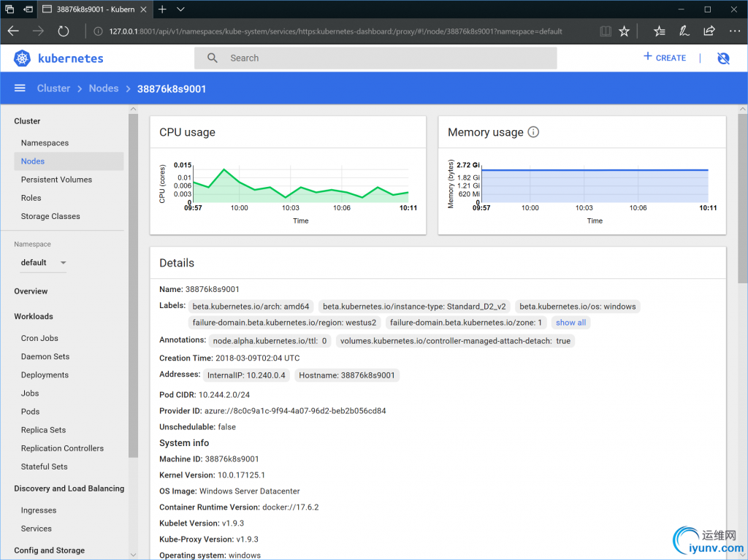Select Nodes in the sidebar

click(69, 161)
